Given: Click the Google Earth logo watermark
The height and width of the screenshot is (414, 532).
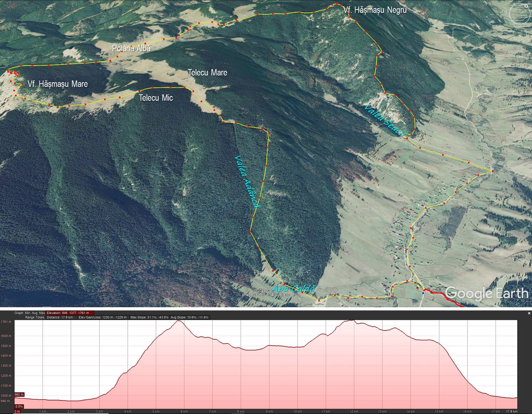Looking at the screenshot, I should [486, 293].
